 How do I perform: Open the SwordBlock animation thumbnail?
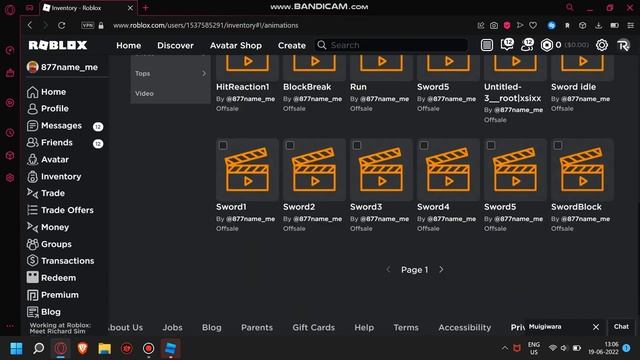[582, 170]
